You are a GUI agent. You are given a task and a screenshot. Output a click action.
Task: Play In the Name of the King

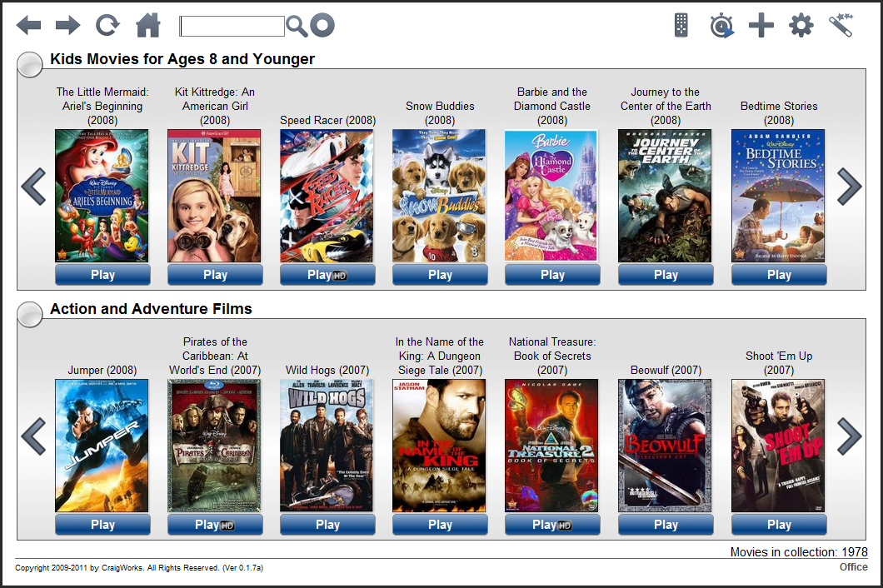[x=440, y=525]
